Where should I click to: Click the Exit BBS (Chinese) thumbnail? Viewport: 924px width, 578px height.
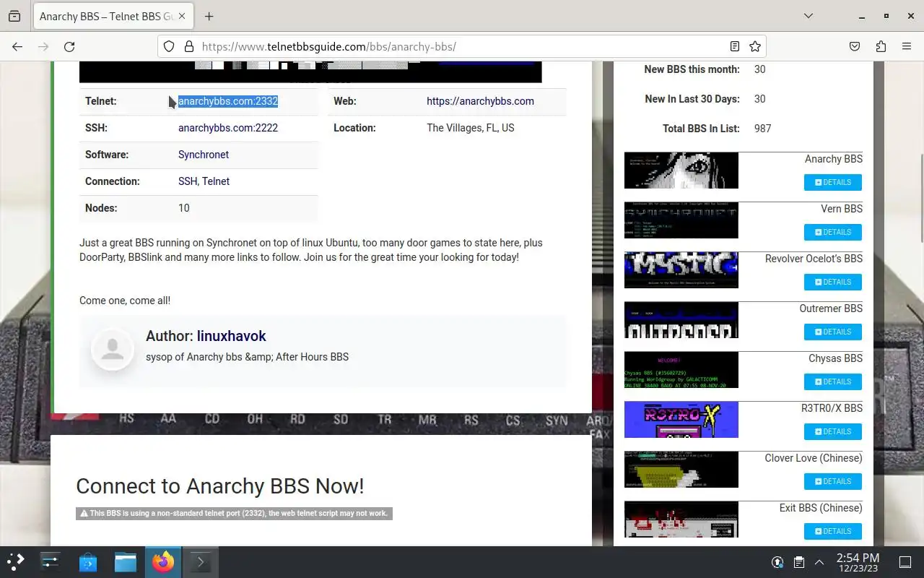[x=681, y=519]
